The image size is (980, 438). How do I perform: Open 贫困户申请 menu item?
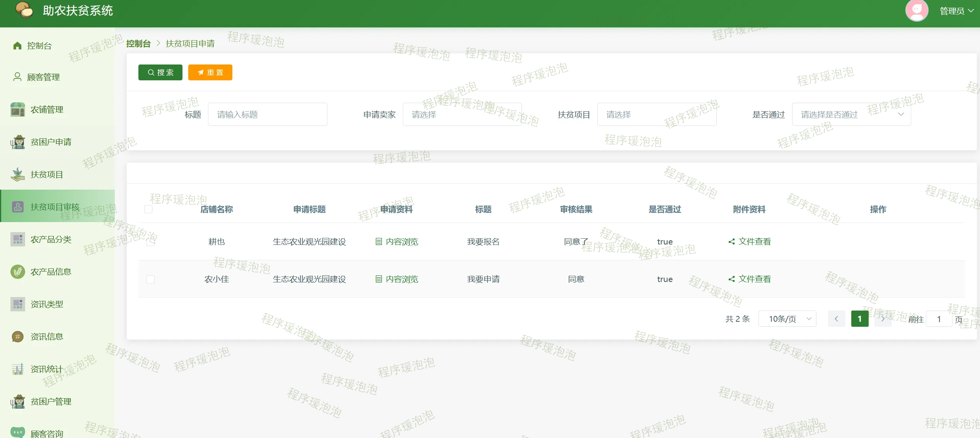51,142
